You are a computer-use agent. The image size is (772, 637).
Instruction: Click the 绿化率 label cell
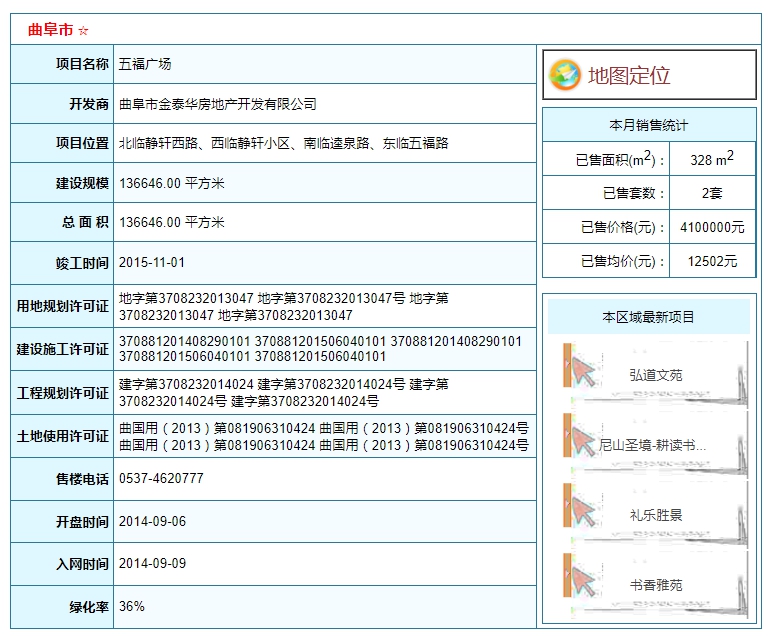(62, 606)
